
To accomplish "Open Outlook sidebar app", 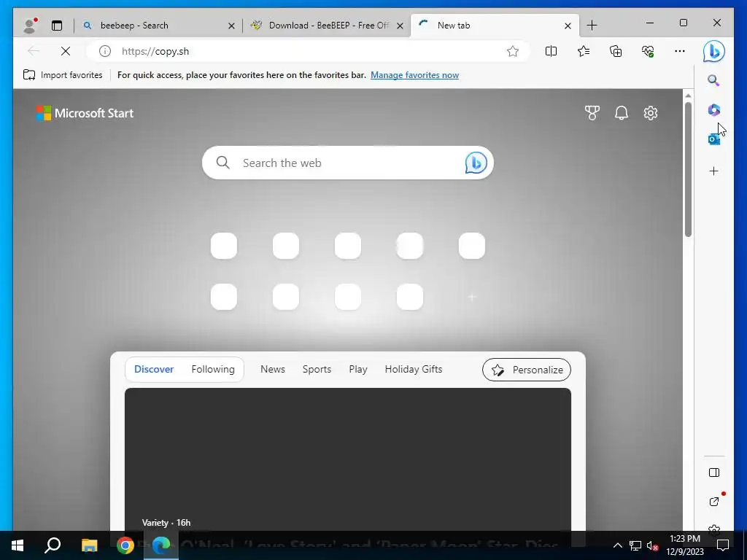I will pos(713,139).
